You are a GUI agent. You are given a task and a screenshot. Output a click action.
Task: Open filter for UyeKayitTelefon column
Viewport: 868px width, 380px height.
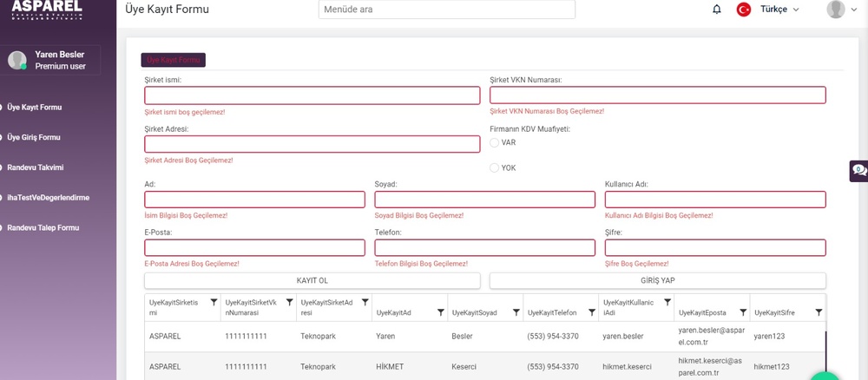pyautogui.click(x=592, y=312)
